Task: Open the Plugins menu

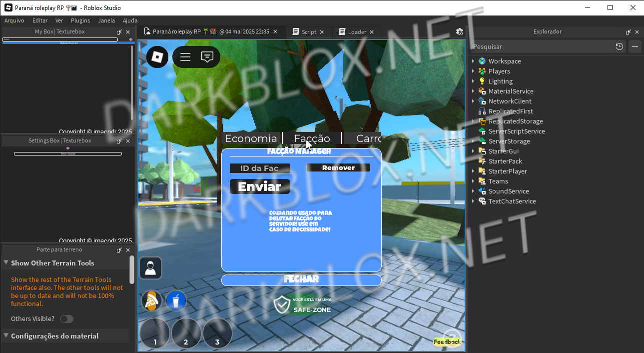Action: point(80,20)
